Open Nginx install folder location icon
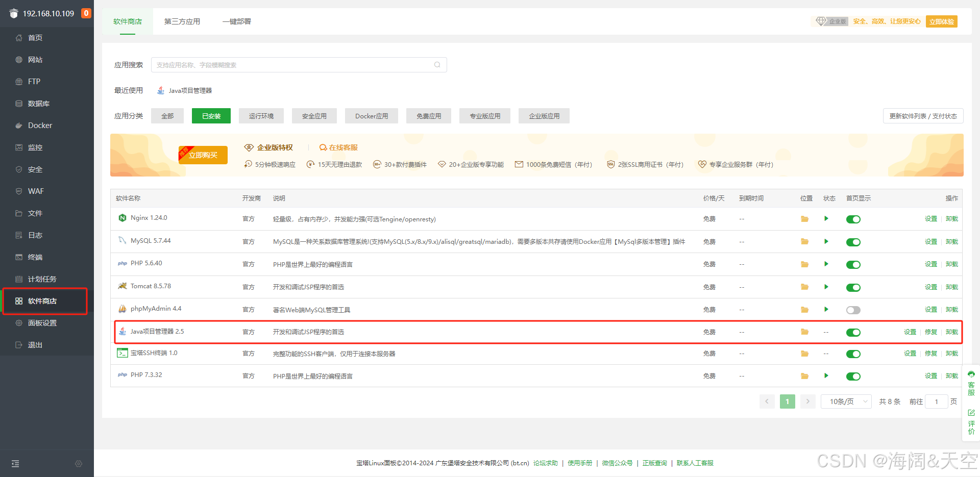Viewport: 980px width, 477px height. pos(805,219)
